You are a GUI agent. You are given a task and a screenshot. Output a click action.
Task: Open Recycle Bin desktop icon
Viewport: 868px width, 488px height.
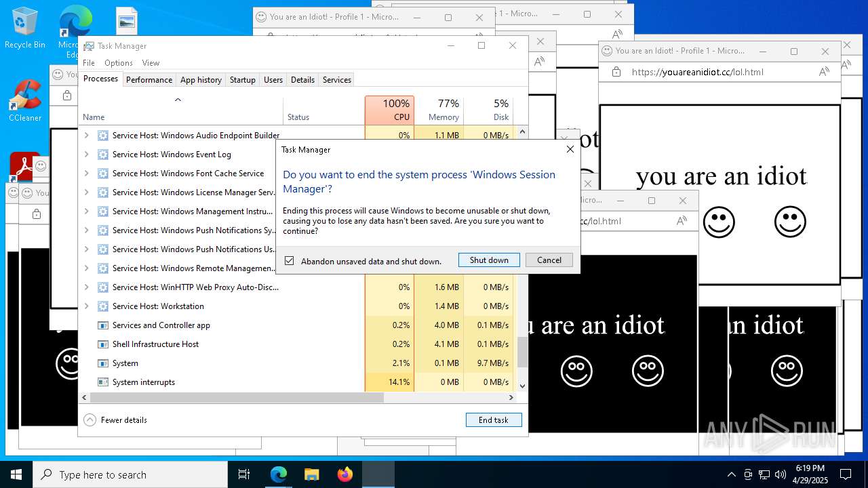pyautogui.click(x=24, y=28)
